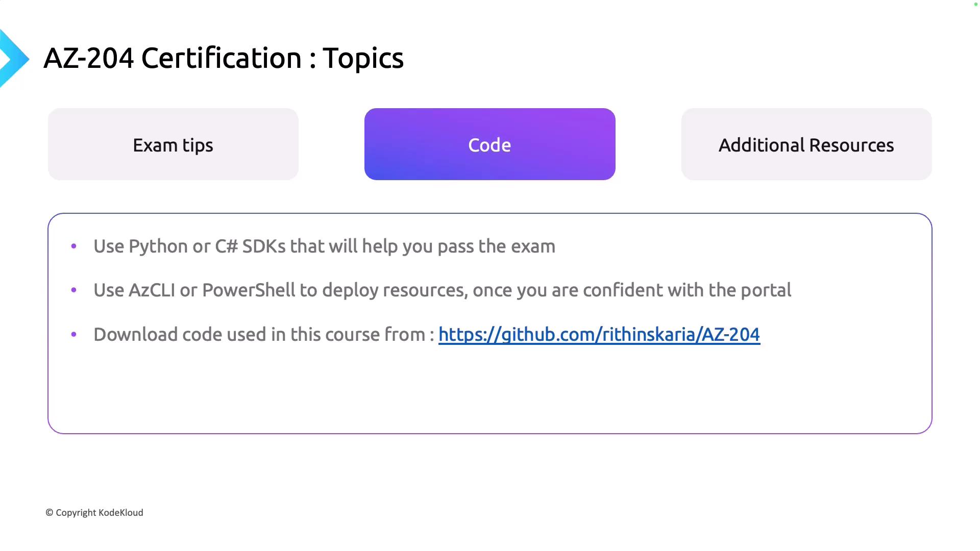
Task: Switch to the Exam tips tab
Action: click(x=173, y=144)
